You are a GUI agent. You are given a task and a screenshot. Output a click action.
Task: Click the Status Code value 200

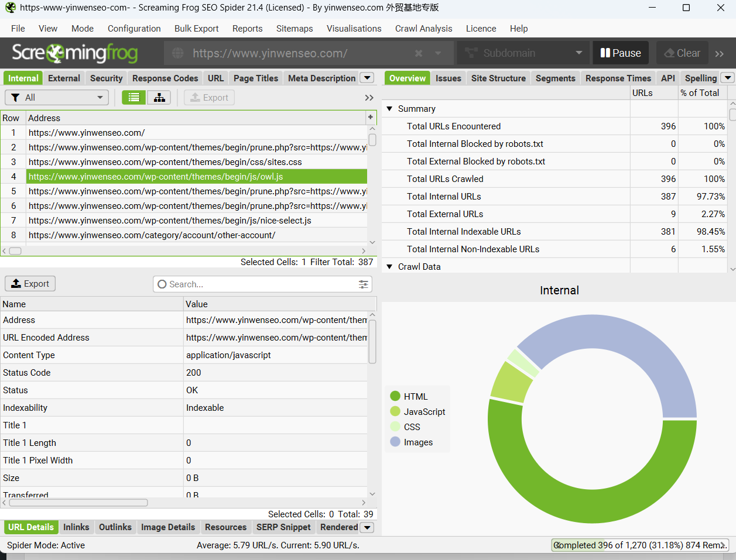coord(193,373)
